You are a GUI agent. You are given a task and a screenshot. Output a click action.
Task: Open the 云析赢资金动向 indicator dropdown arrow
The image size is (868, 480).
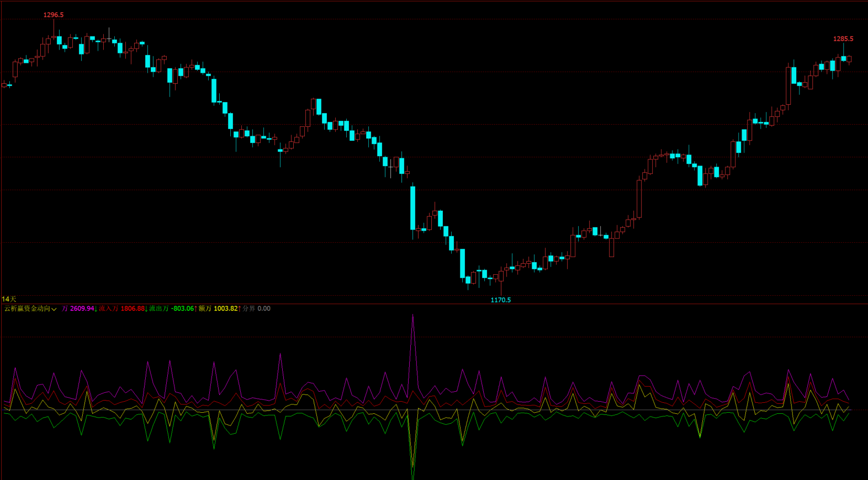tap(54, 309)
